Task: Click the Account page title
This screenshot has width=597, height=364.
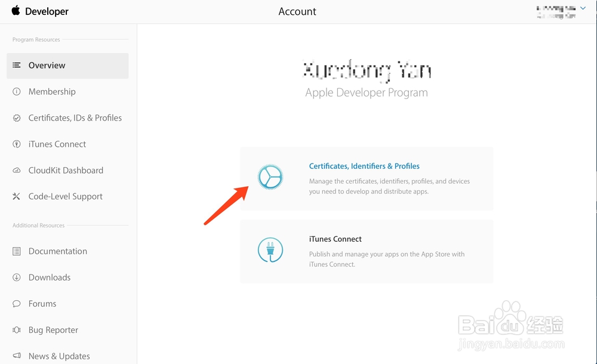Action: click(297, 11)
